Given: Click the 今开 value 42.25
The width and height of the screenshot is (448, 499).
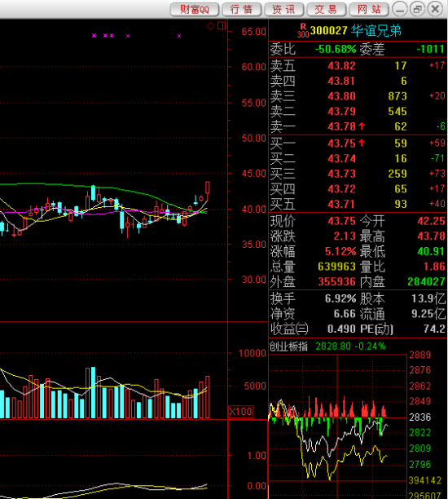Looking at the screenshot, I should [431, 221].
